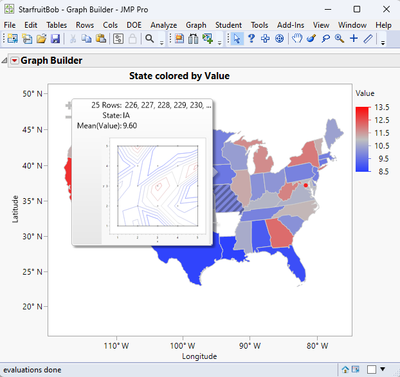
Task: Open the tools toolbar overflow arrow
Action: 383,42
